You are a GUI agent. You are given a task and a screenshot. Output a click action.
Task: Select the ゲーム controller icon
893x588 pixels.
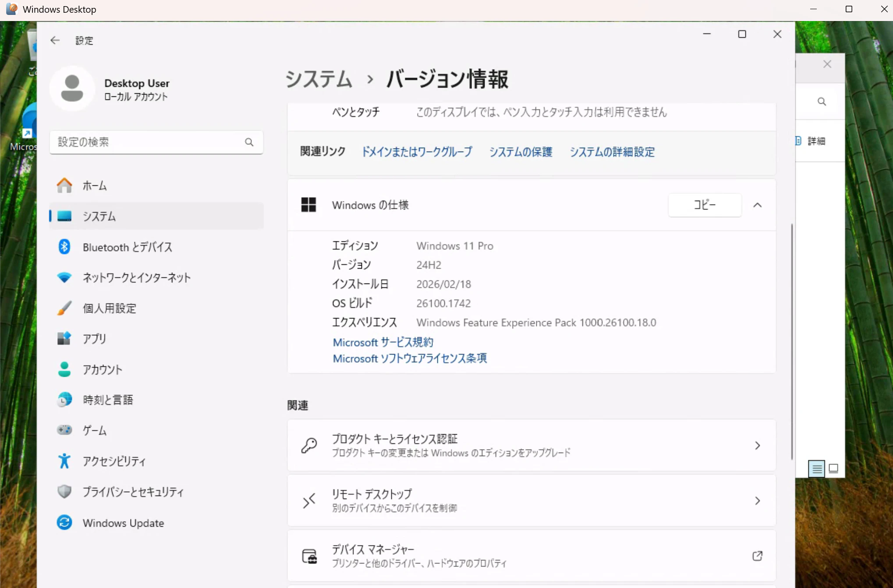coord(64,430)
